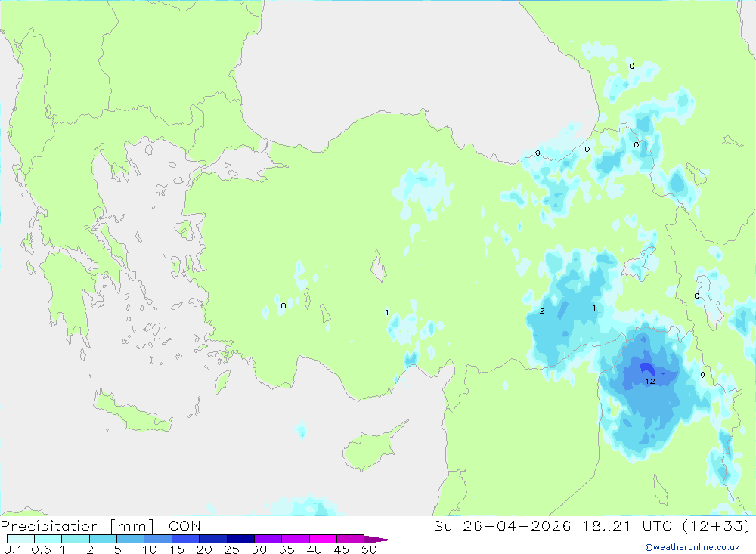Click the 'Precipitation [mm] ICON' title text
Screen dimensions: 756x554
tap(101, 526)
